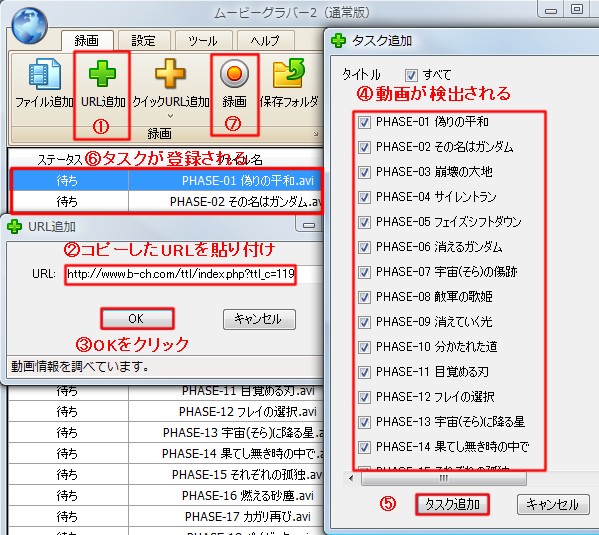
Task: Uncheck PHASE-12 フレイの選択 checkbox
Action: point(364,397)
